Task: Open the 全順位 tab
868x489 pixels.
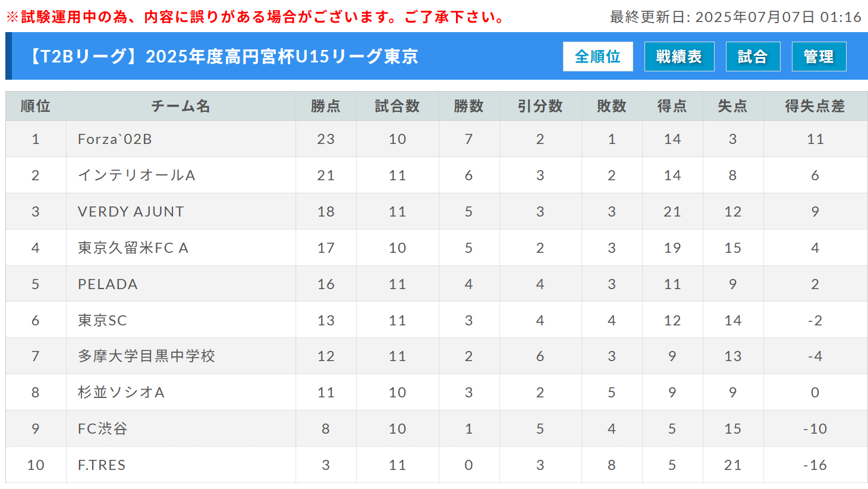Action: pos(597,57)
